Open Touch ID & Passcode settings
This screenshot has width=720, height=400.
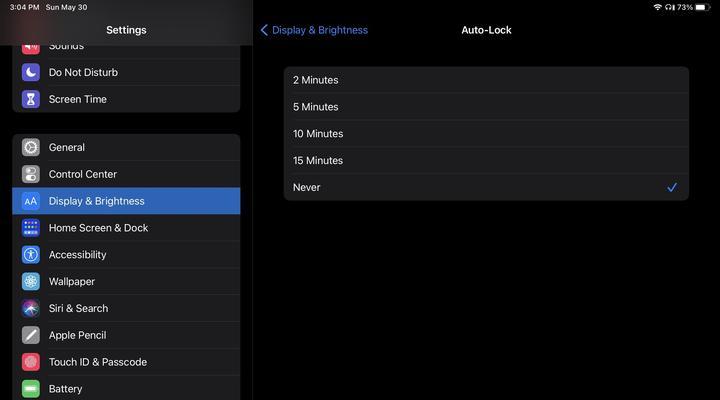pos(126,362)
